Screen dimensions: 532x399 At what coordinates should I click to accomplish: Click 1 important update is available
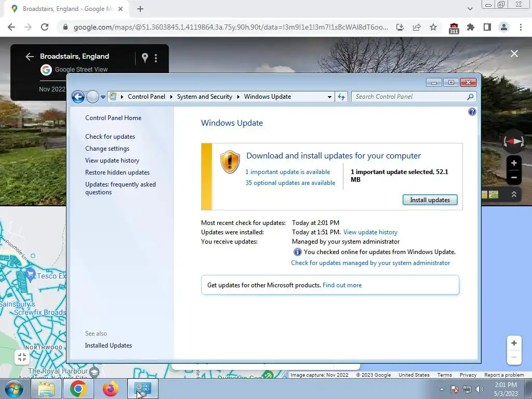tap(288, 171)
